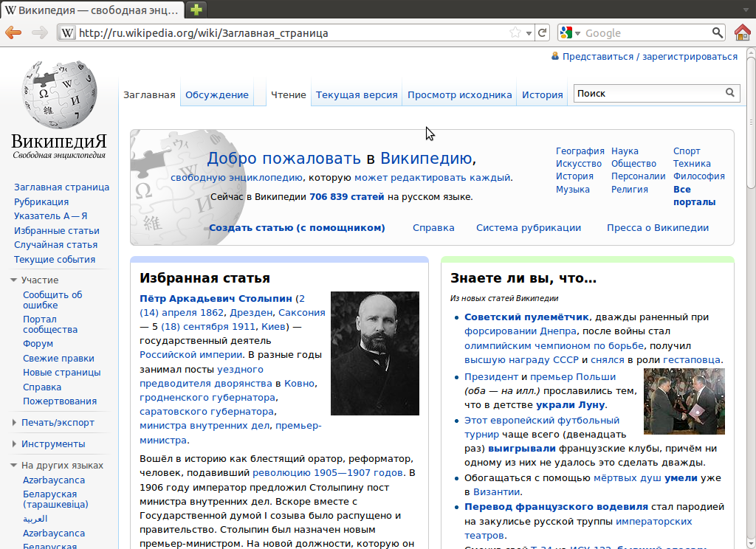Open Пресса о Википедии link
Viewport: 756px width, 549px height.
click(658, 227)
